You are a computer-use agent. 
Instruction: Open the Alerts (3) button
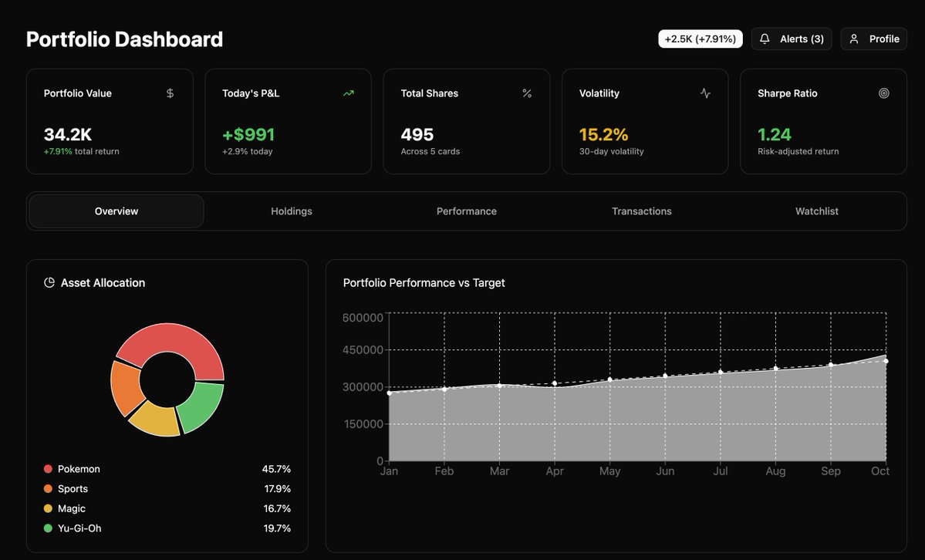click(x=792, y=39)
